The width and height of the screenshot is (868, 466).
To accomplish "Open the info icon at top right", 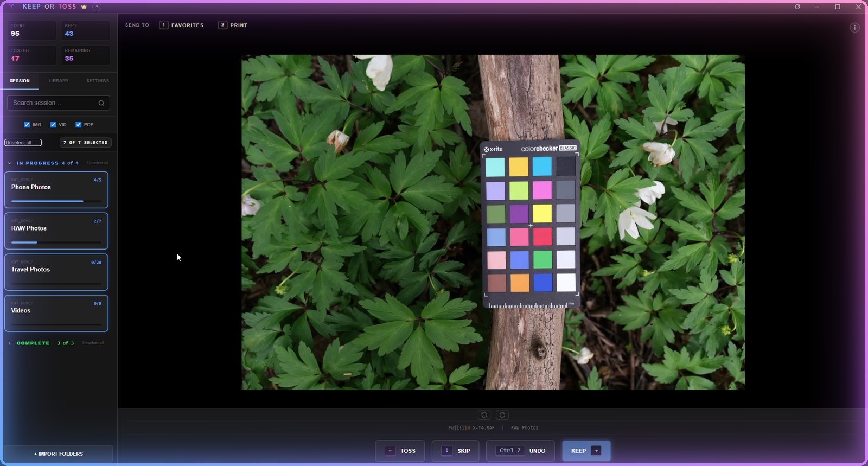I will [x=855, y=28].
